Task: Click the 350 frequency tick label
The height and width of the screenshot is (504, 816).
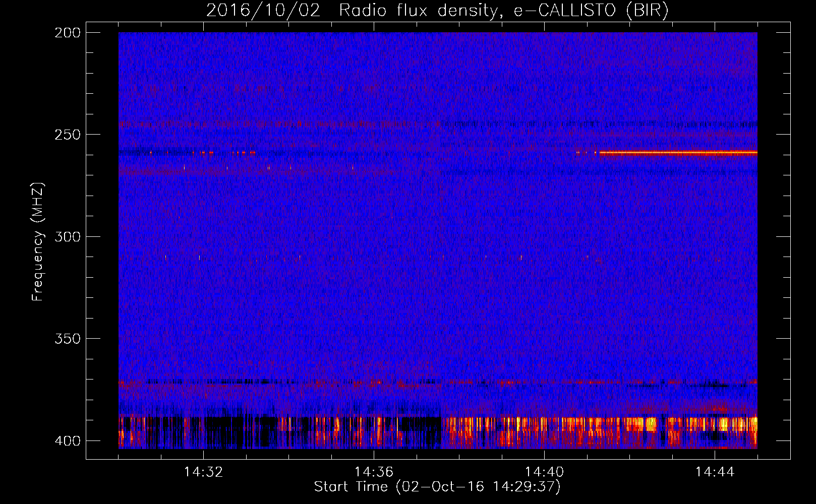Action: pos(68,339)
